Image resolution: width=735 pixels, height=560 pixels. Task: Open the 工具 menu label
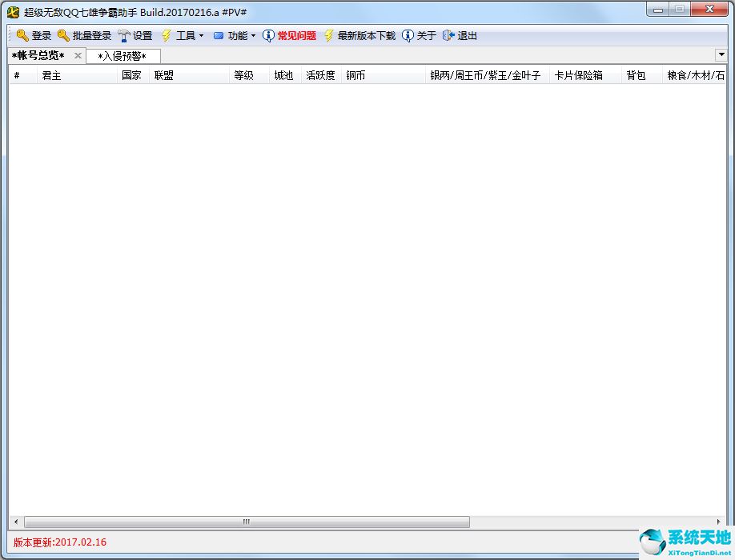186,35
